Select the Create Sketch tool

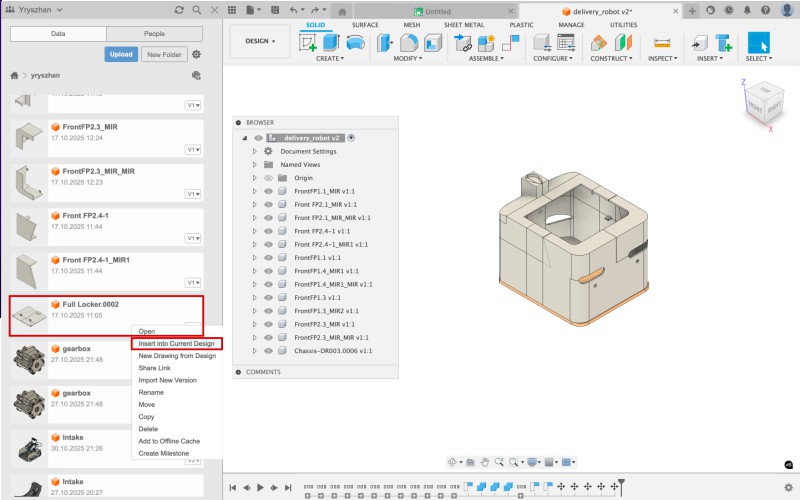tap(308, 43)
